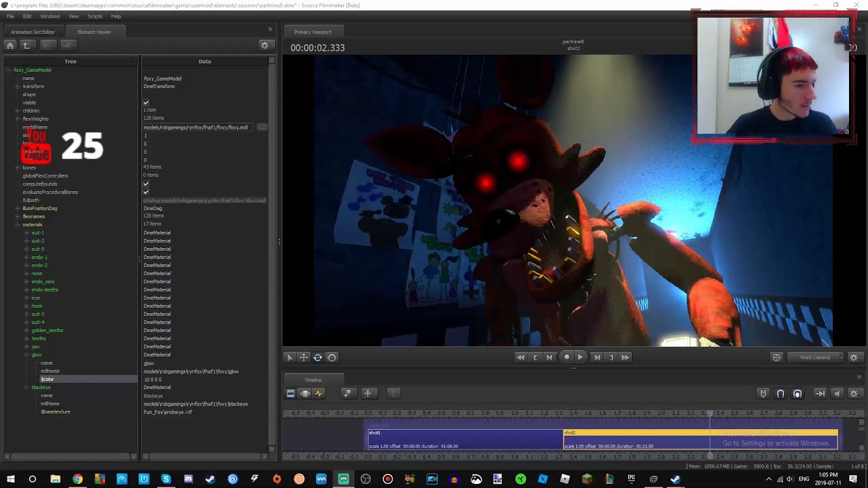Open the Scripts menu
868x488 pixels.
(95, 16)
